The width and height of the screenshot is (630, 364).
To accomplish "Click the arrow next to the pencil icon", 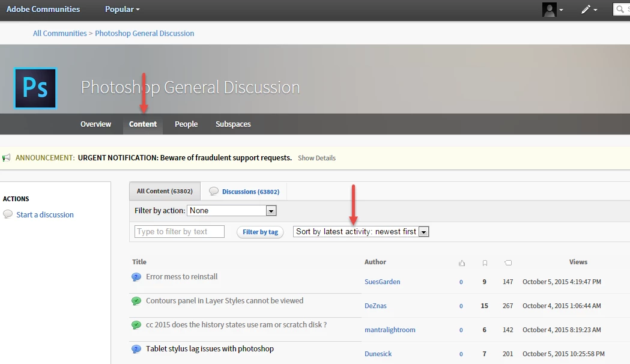I will [595, 10].
